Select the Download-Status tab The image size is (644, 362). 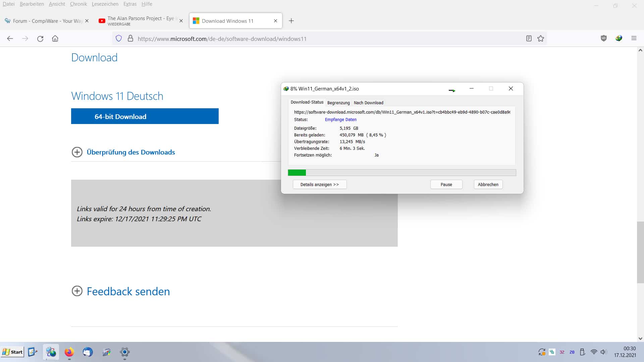pos(307,102)
